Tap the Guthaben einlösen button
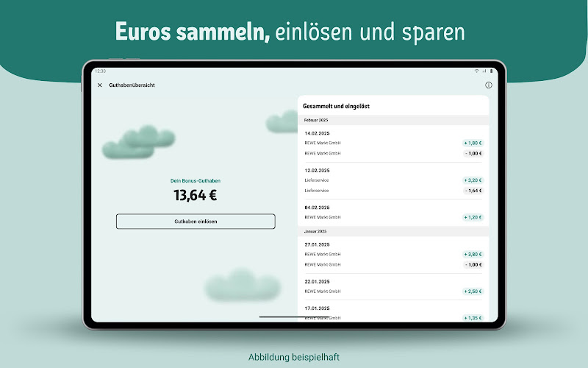 coord(196,222)
